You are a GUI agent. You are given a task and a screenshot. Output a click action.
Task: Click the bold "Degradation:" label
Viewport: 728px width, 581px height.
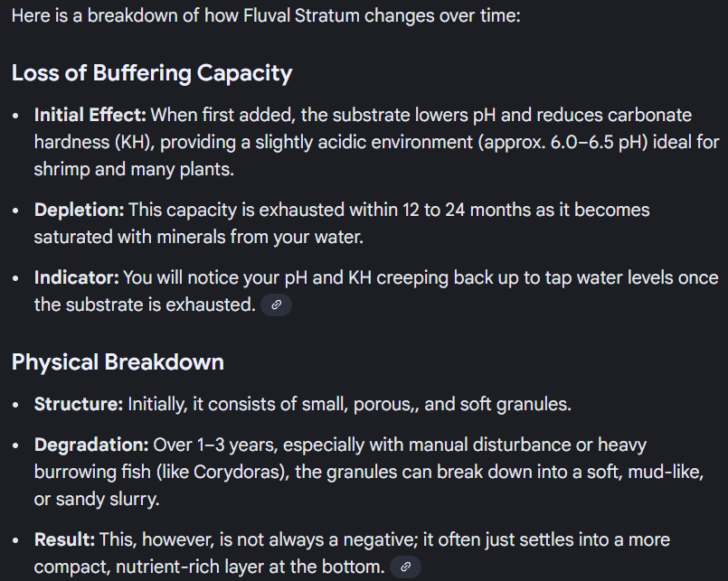pyautogui.click(x=91, y=445)
